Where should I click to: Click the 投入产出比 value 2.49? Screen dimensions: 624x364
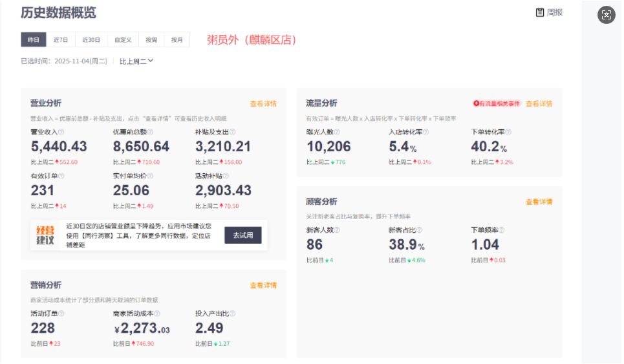coord(210,328)
